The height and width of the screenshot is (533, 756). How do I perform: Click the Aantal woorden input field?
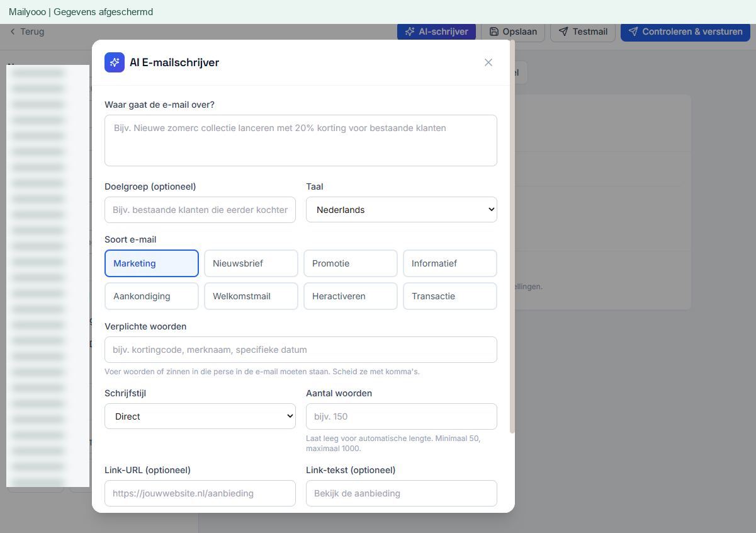tap(402, 416)
